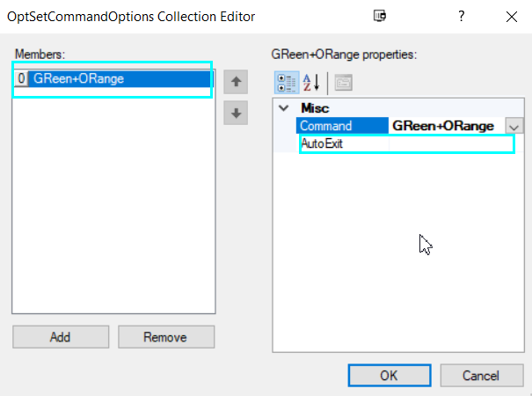Open the Command value dropdown arrow

pyautogui.click(x=514, y=126)
